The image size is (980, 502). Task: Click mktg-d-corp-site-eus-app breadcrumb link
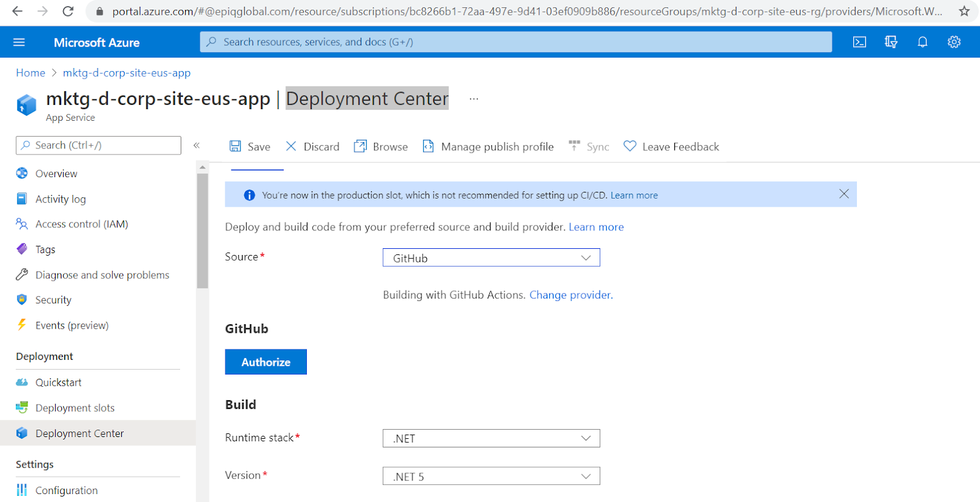point(127,72)
